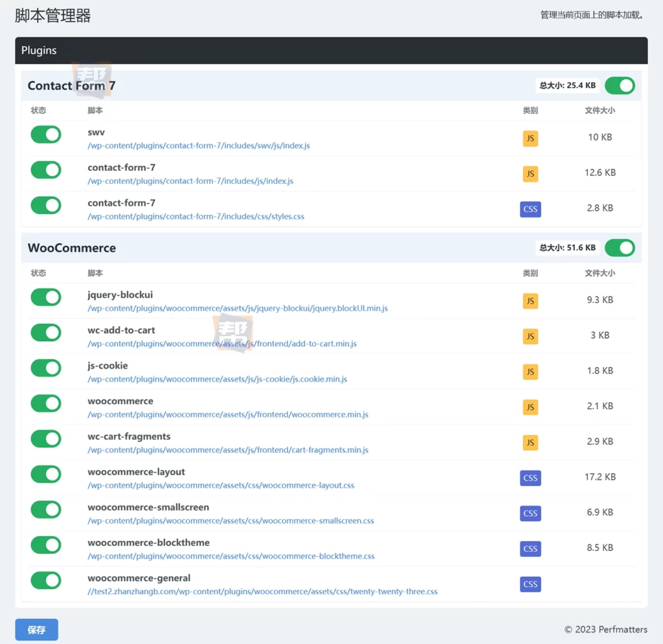
Task: Click the CSS badge in the woocommerce-blocktheme row
Action: [x=530, y=549]
